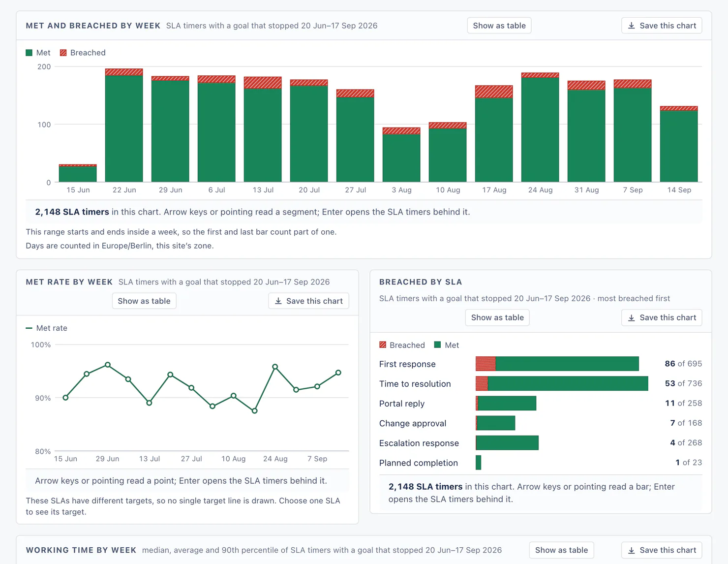Open the 24 Aug bar's met segment
The height and width of the screenshot is (564, 728).
[x=540, y=130]
